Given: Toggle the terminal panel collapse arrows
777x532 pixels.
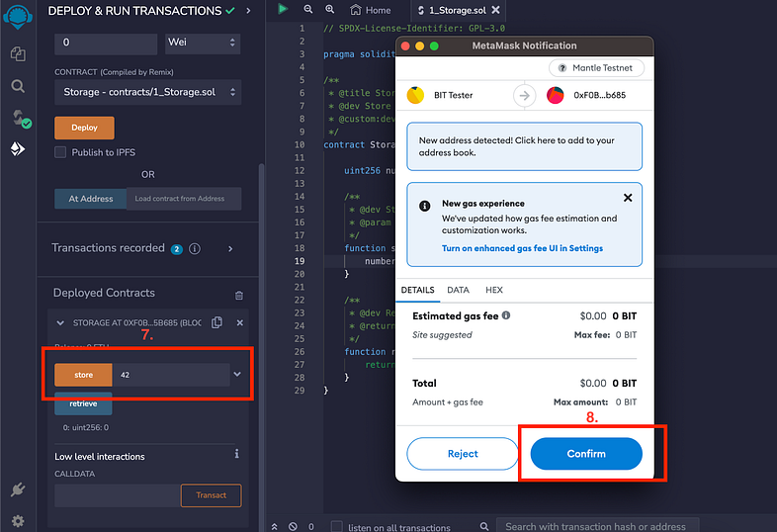Looking at the screenshot, I should tap(274, 526).
